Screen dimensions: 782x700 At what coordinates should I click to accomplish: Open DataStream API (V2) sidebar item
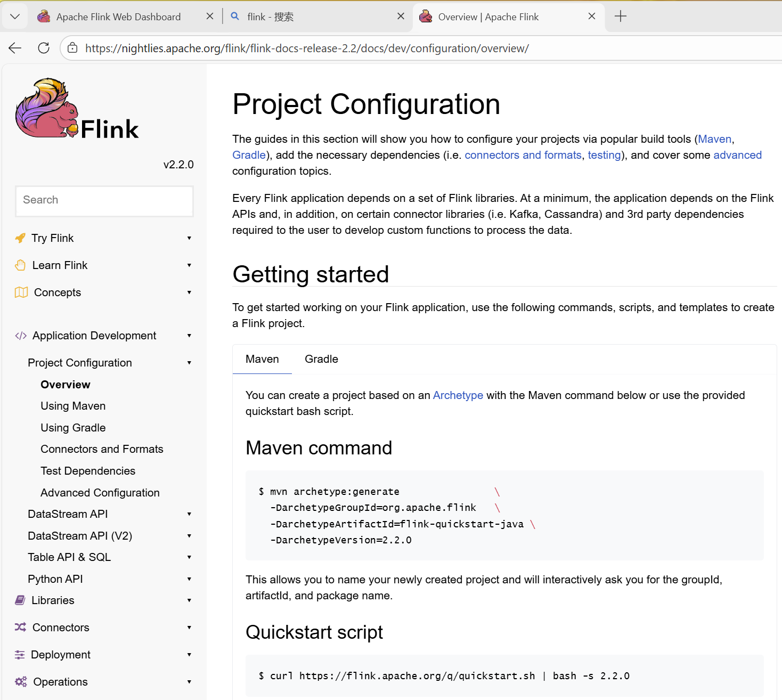coord(80,536)
